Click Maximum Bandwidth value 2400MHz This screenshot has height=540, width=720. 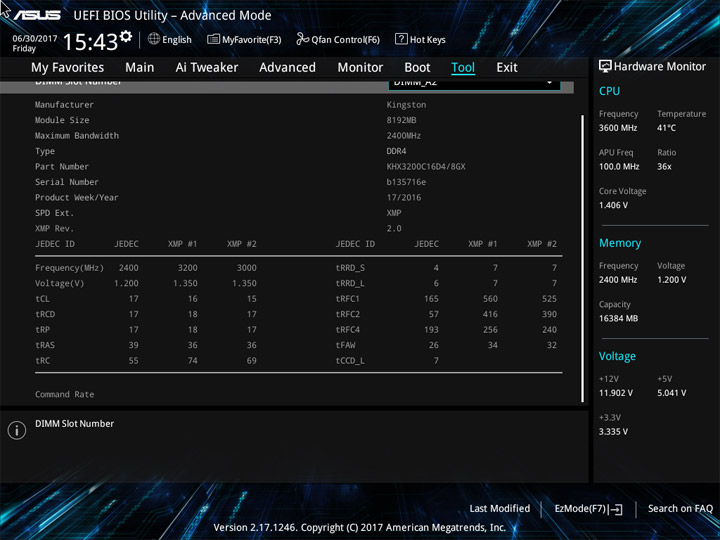404,135
